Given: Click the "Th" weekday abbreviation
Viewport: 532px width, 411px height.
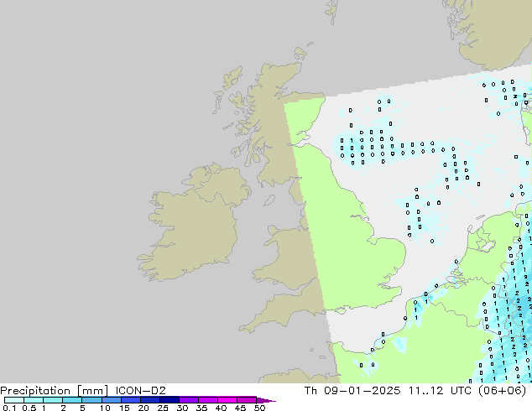Looking at the screenshot, I should coord(310,390).
